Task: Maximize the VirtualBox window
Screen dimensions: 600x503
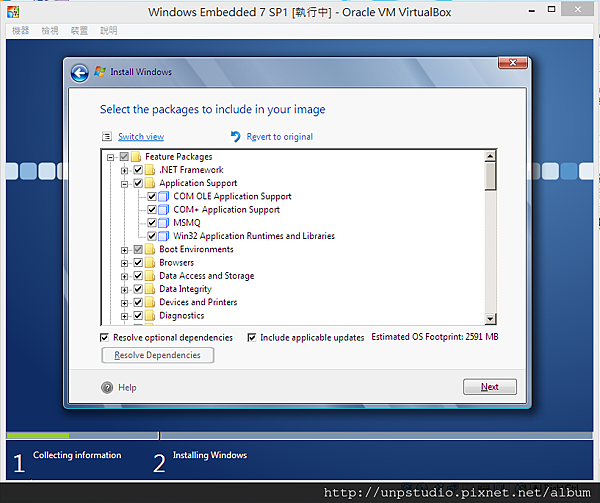Action: coord(551,9)
